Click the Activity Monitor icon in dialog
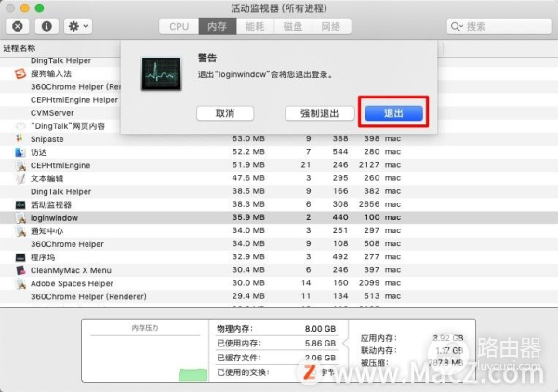 click(161, 73)
